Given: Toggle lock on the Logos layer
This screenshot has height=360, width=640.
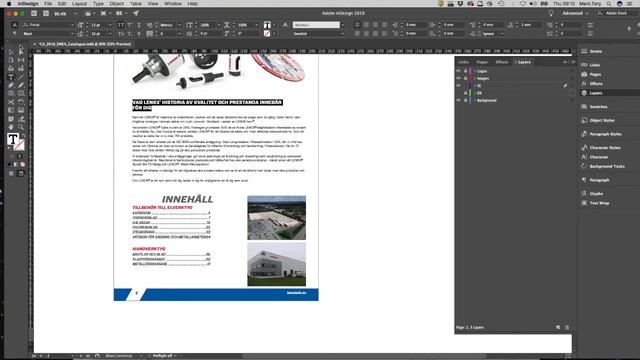Looking at the screenshot, I should click(x=465, y=71).
